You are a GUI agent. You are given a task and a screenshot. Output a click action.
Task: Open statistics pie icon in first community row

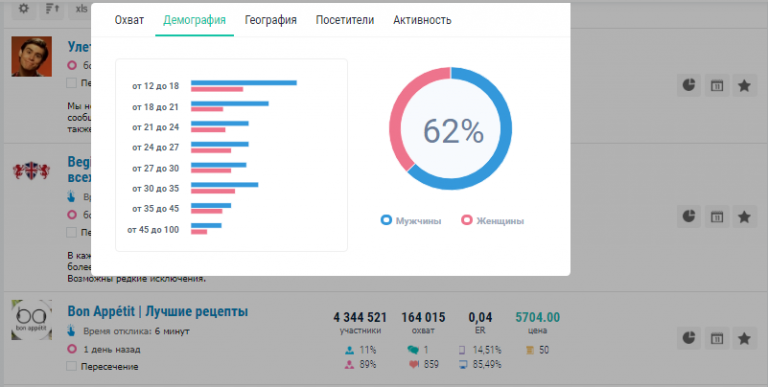(x=689, y=86)
